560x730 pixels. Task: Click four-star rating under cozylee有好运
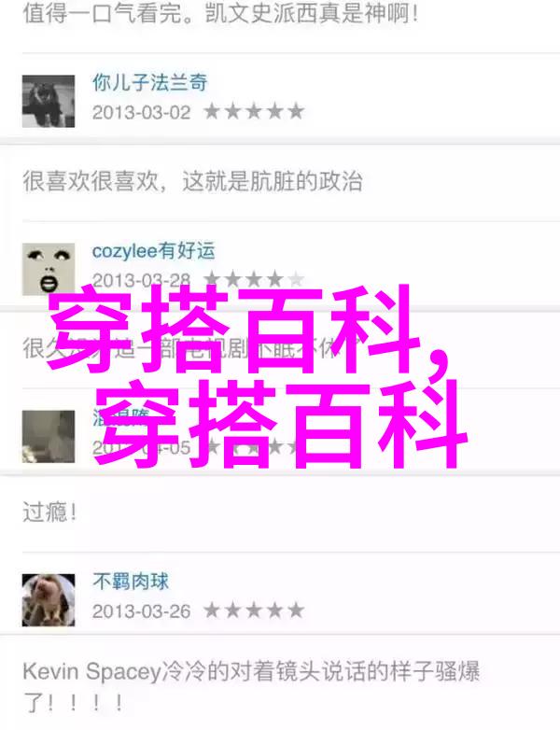(254, 279)
